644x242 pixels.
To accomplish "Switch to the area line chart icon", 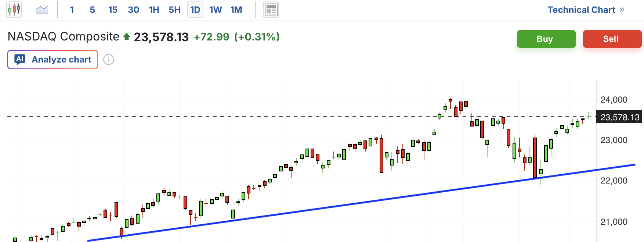I will (x=42, y=10).
